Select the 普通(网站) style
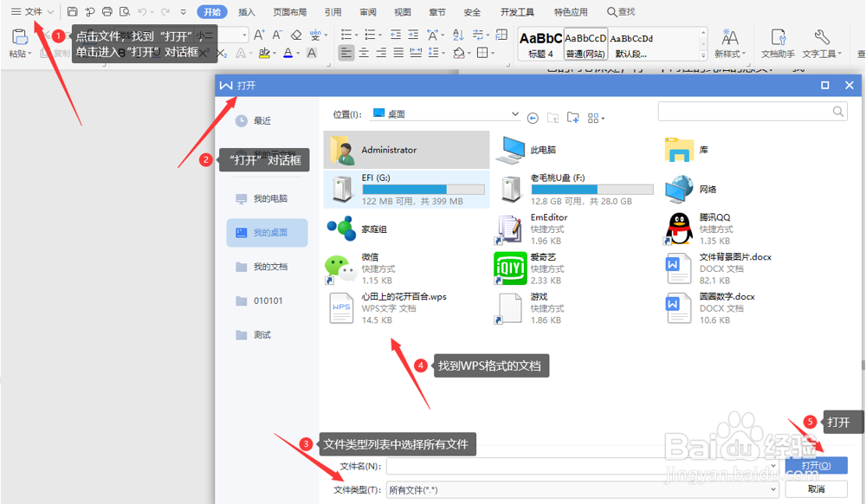Image resolution: width=866 pixels, height=504 pixels. pos(585,44)
